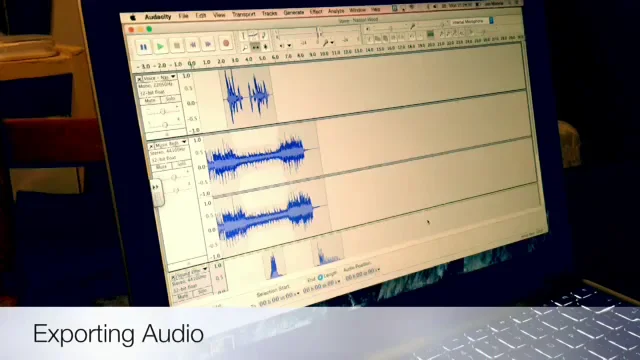Open the Tracks menu
Screen dimensions: 640x360
pos(269,13)
